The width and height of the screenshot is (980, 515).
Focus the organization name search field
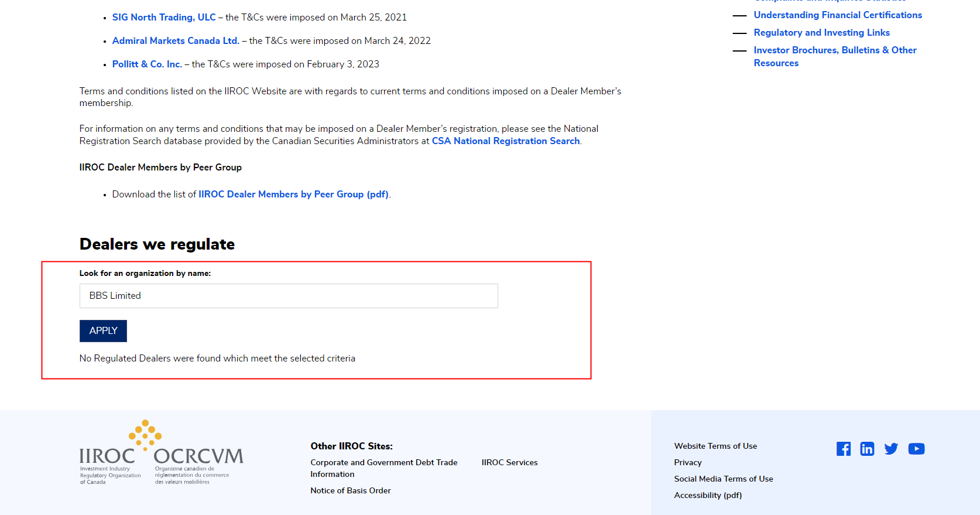[x=289, y=296]
